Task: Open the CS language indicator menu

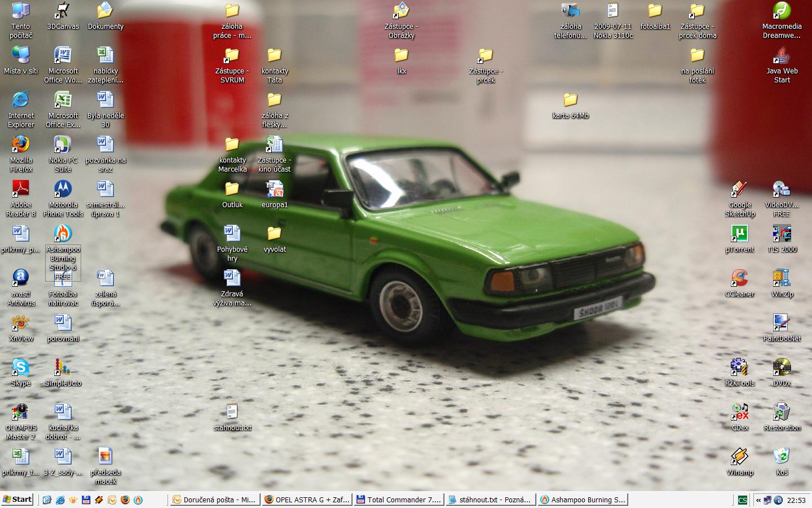Action: pos(743,500)
